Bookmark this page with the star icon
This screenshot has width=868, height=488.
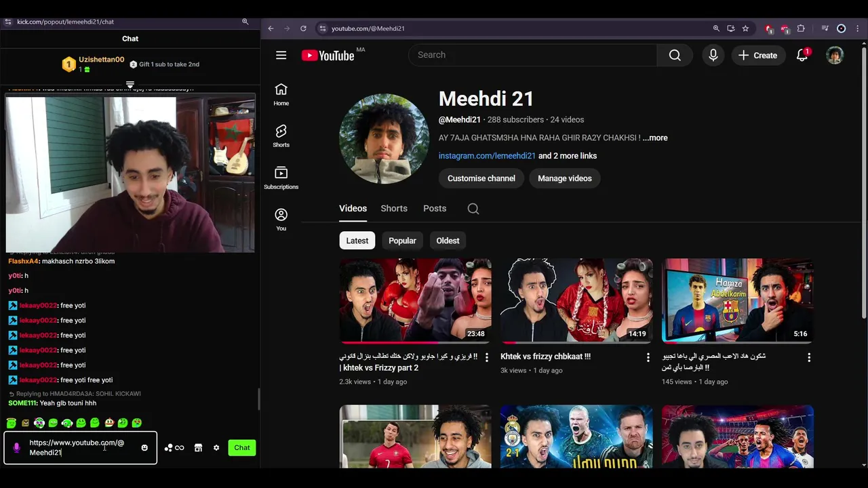(745, 28)
